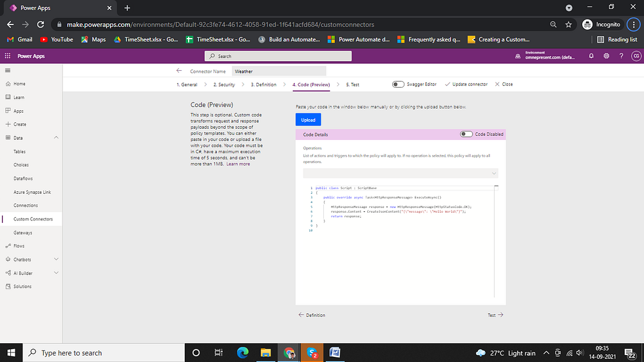Open a new browser tab
Image resolution: width=644 pixels, height=362 pixels.
point(128,8)
